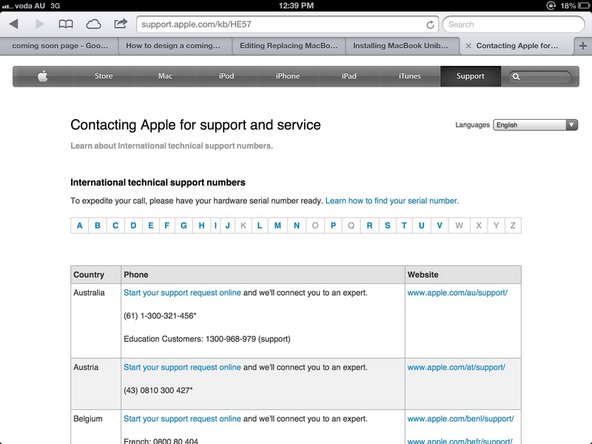Click the Apple logo in navigation bar
Image resolution: width=592 pixels, height=444 pixels.
(43, 76)
